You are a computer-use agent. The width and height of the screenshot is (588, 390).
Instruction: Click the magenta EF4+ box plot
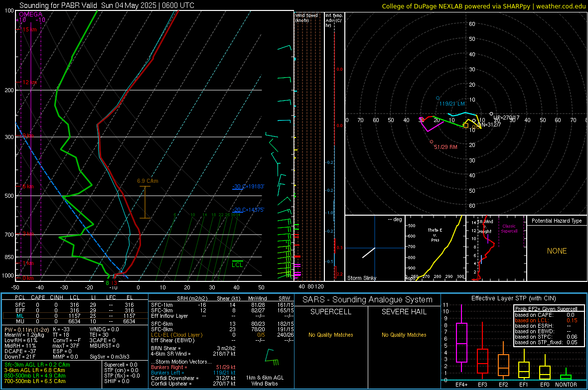[461, 338]
